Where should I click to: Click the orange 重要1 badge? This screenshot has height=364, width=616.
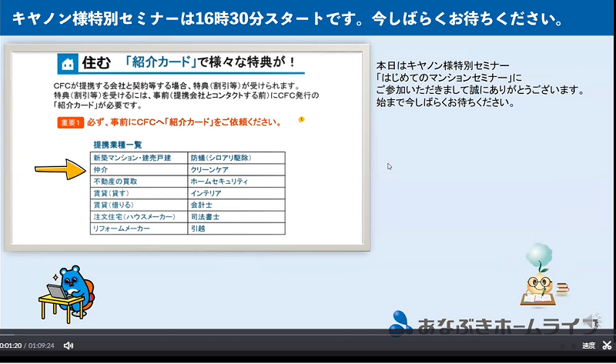pos(70,123)
